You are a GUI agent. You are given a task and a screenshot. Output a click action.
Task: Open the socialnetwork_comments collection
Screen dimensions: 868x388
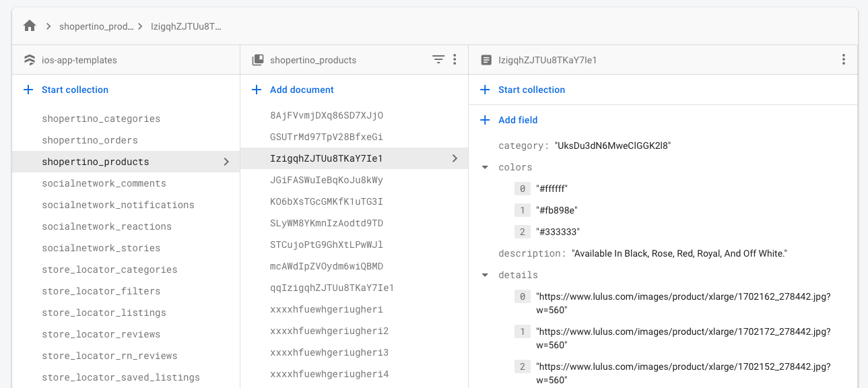tap(104, 183)
